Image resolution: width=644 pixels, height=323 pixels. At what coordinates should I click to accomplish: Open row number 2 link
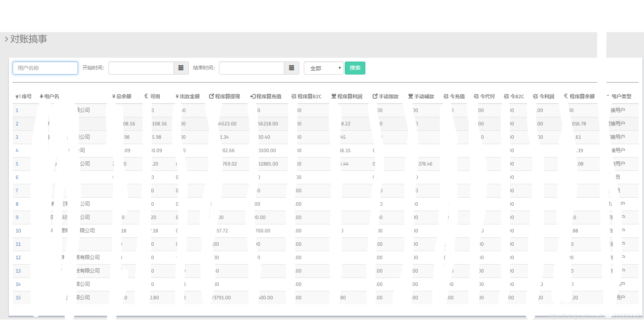point(17,123)
